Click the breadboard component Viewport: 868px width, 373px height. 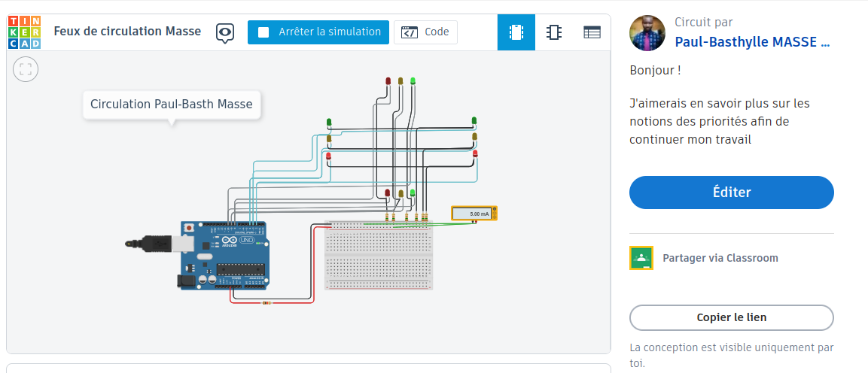[x=379, y=256]
